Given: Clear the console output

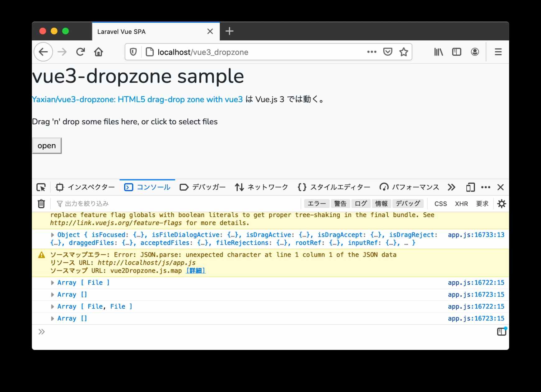Looking at the screenshot, I should 41,204.
